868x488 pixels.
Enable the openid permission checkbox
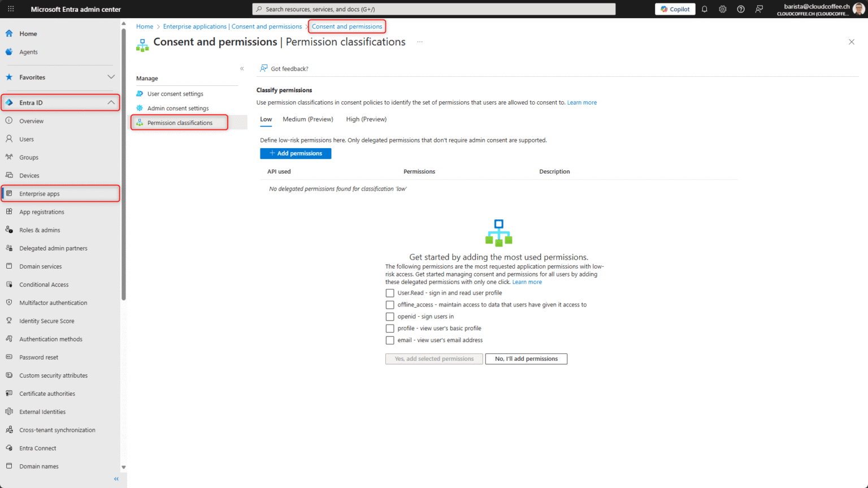pyautogui.click(x=390, y=317)
